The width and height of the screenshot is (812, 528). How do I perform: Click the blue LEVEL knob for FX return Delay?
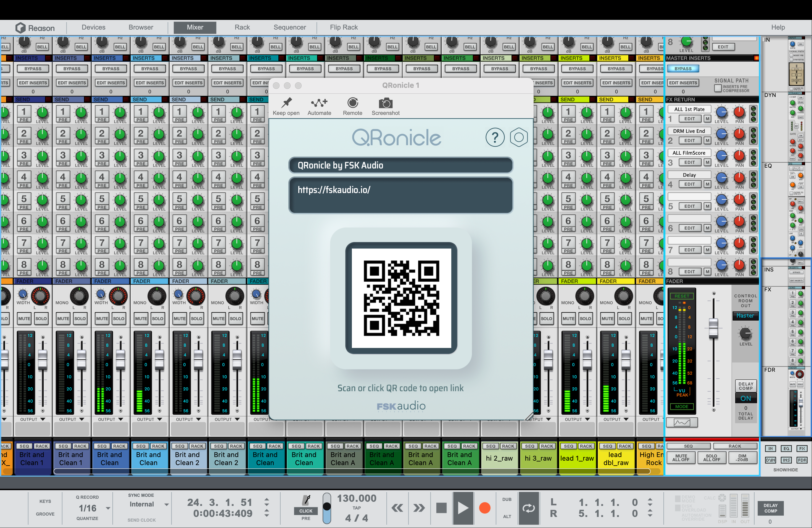tap(721, 177)
